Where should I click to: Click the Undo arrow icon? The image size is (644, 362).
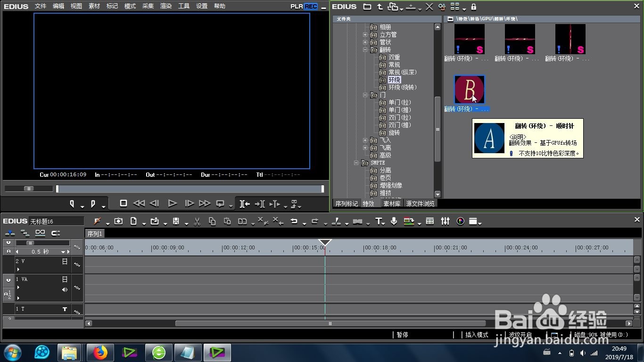point(294,221)
